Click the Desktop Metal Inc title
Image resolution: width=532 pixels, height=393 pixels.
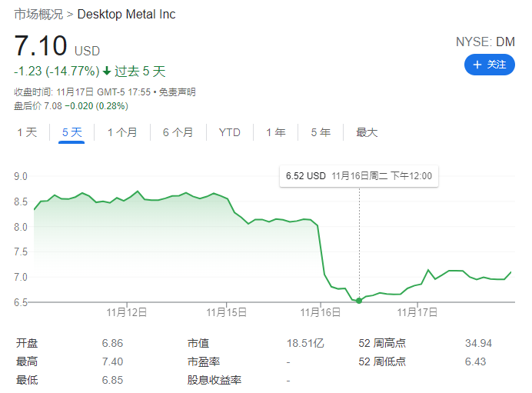[x=127, y=15]
